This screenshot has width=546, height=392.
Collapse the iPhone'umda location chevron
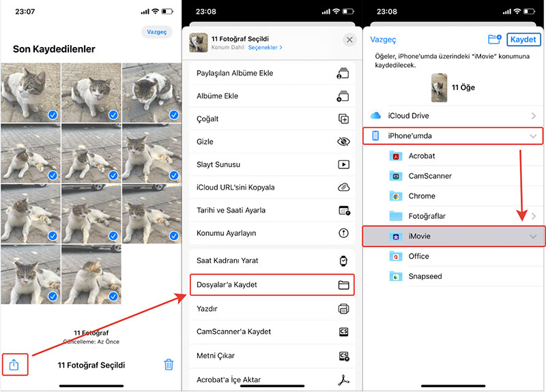[533, 136]
